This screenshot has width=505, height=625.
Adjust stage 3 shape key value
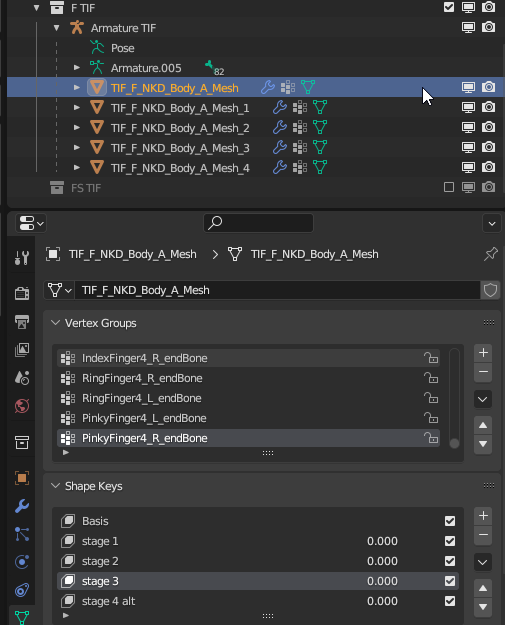coord(382,581)
